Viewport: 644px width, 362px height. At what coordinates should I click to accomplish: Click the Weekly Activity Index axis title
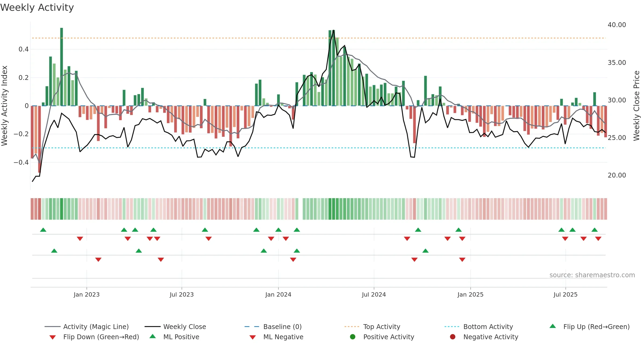tap(4, 106)
